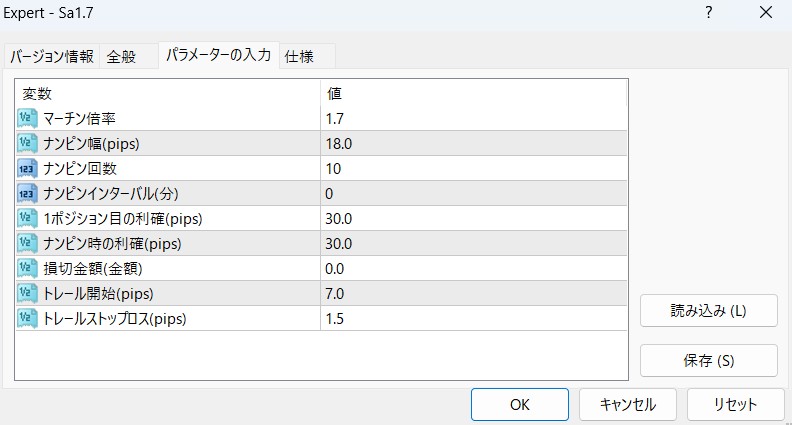This screenshot has width=792, height=425.
Task: Click the icon beside 損切金額(金額)
Action: (x=28, y=268)
